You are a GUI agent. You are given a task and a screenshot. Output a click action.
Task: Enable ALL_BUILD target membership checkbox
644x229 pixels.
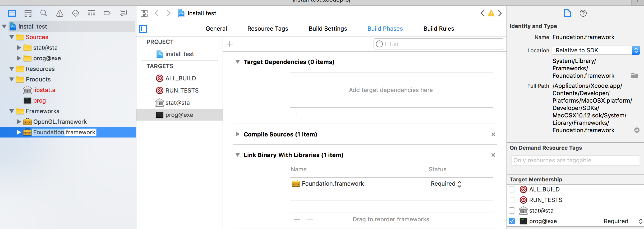(x=512, y=189)
